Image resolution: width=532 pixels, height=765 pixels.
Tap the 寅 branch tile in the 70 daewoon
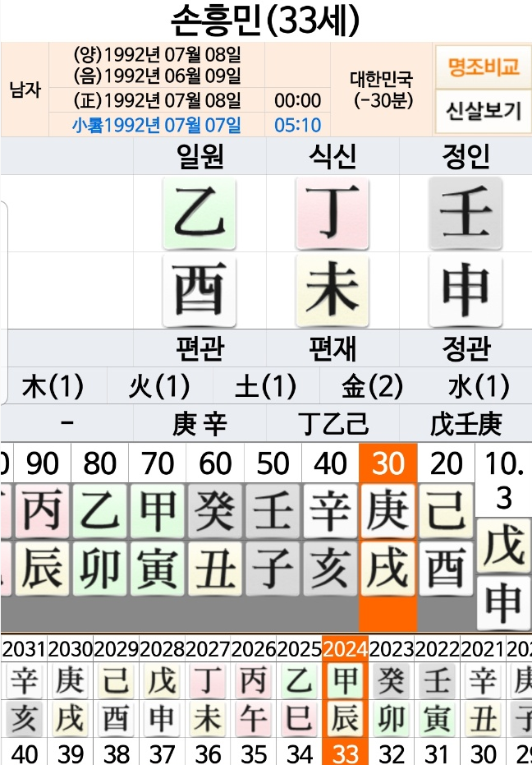[158, 569]
